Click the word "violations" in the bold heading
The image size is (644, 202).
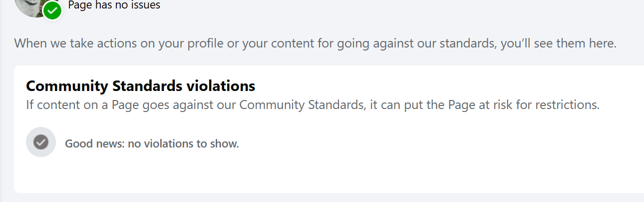tap(221, 86)
